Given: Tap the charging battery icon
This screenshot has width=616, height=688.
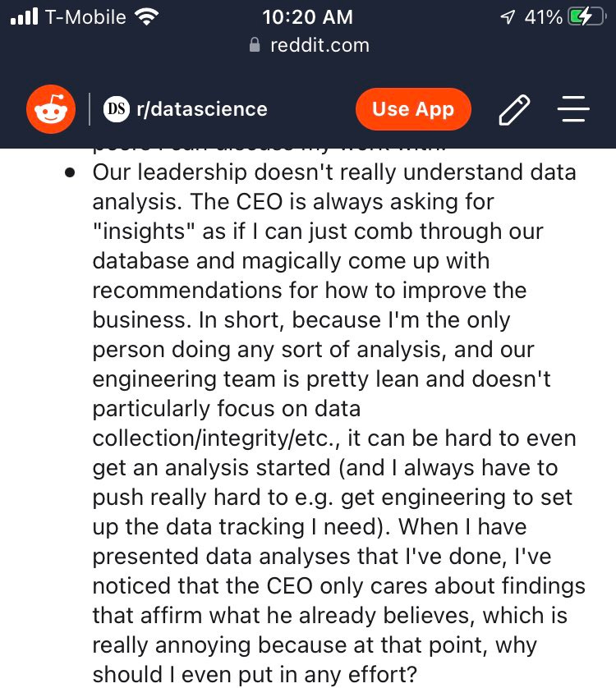Looking at the screenshot, I should [x=585, y=16].
